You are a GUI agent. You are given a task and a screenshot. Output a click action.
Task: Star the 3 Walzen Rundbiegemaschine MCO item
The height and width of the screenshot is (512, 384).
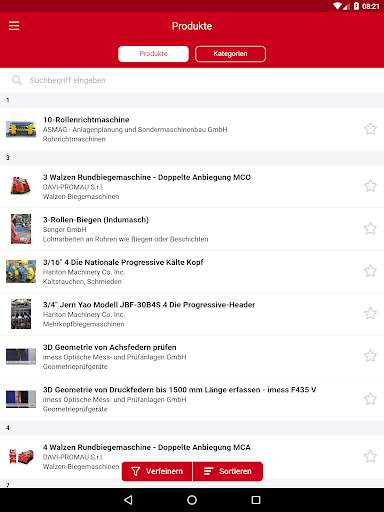(x=370, y=186)
